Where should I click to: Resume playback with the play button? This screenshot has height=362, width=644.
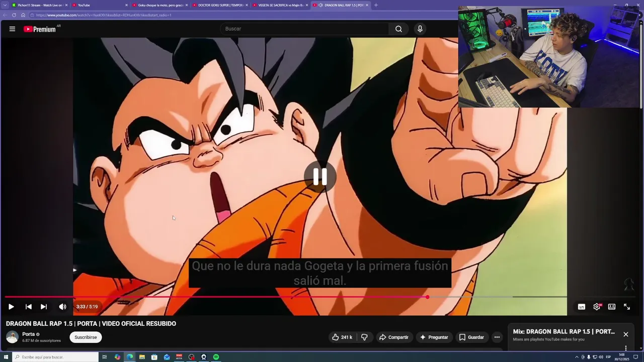pos(11,307)
